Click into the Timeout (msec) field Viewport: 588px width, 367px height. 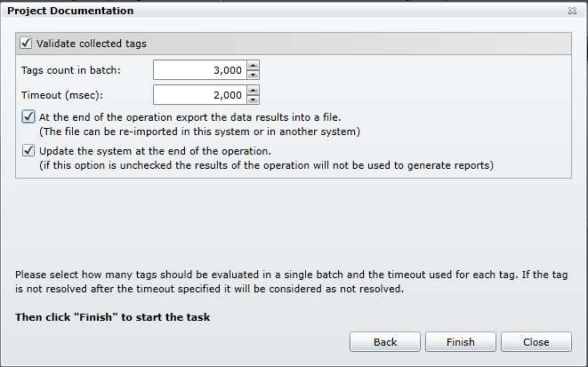pyautogui.click(x=199, y=95)
